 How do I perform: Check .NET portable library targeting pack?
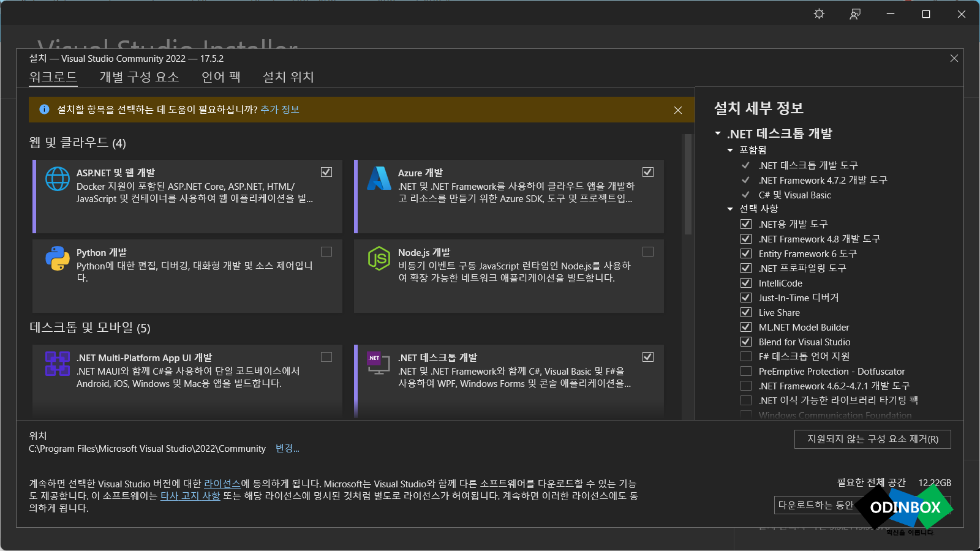tap(746, 400)
